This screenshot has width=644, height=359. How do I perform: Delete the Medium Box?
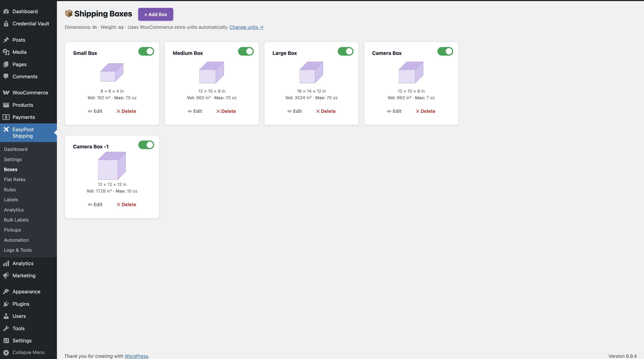(226, 111)
